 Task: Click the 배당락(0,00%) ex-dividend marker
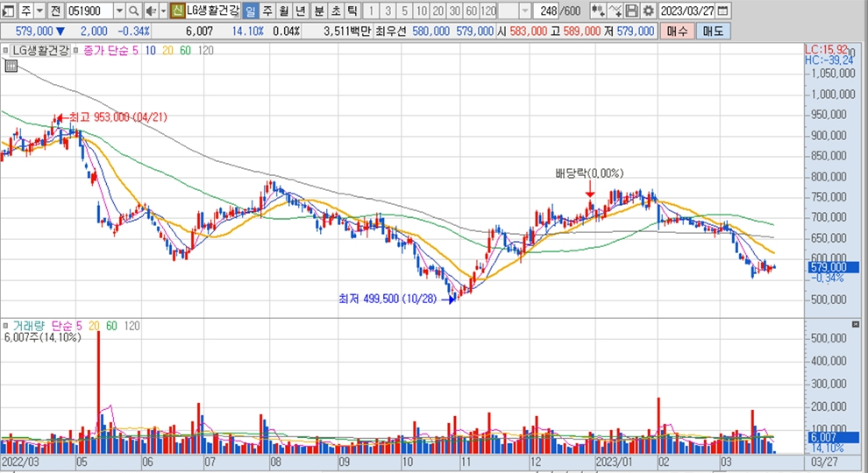(589, 173)
